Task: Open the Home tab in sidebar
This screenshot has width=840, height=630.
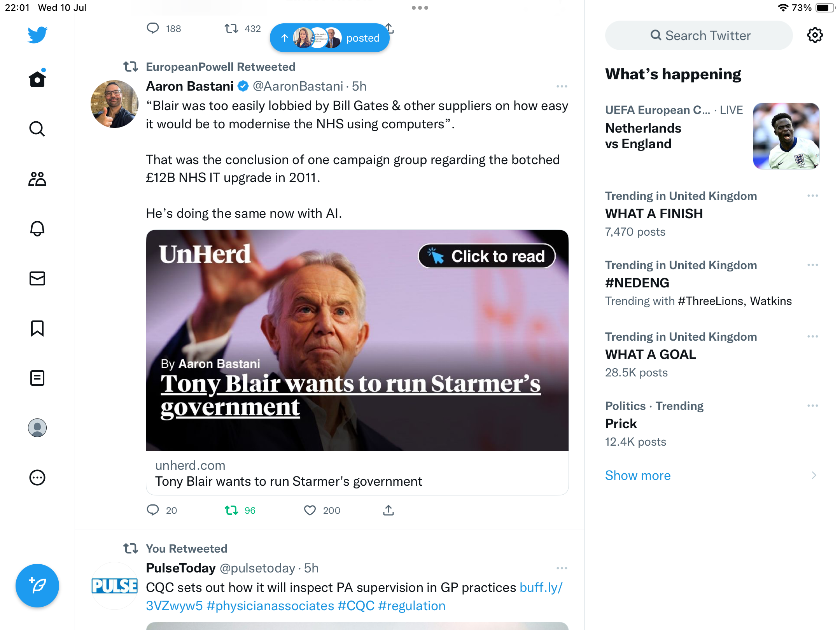Action: [37, 79]
